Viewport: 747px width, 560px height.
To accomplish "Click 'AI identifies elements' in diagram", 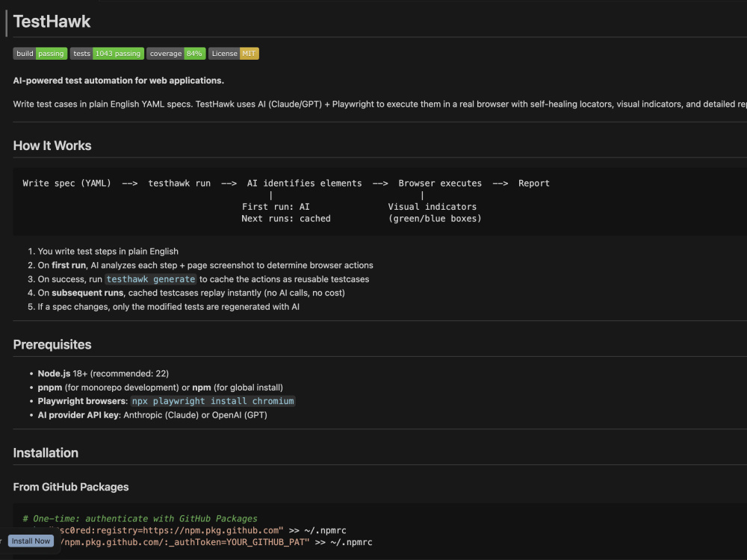I will [x=305, y=184].
